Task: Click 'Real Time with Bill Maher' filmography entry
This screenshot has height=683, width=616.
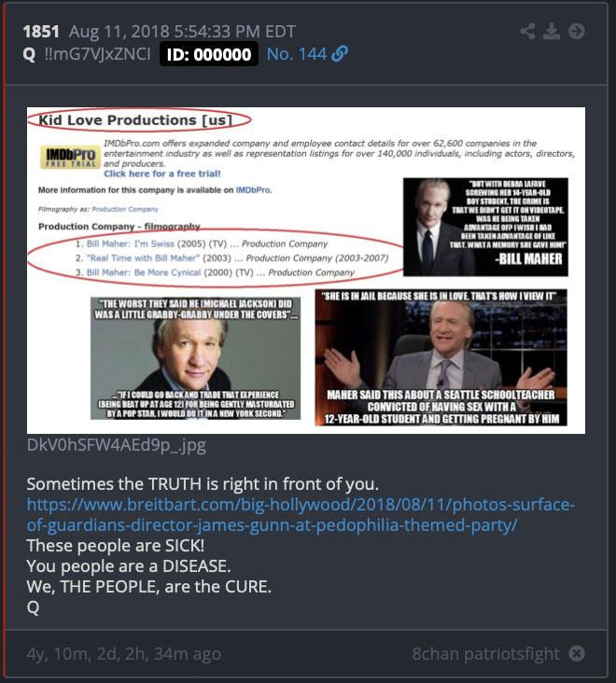Action: pos(143,258)
